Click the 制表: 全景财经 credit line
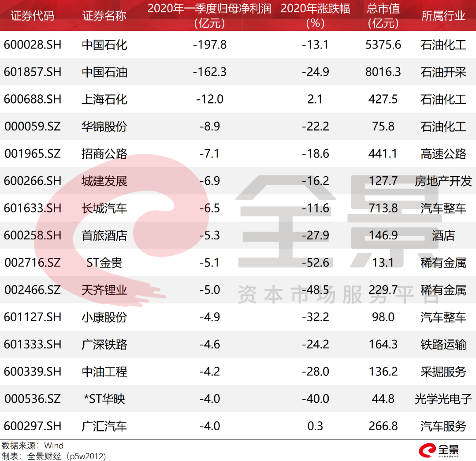This screenshot has width=476, height=461. click(x=54, y=456)
